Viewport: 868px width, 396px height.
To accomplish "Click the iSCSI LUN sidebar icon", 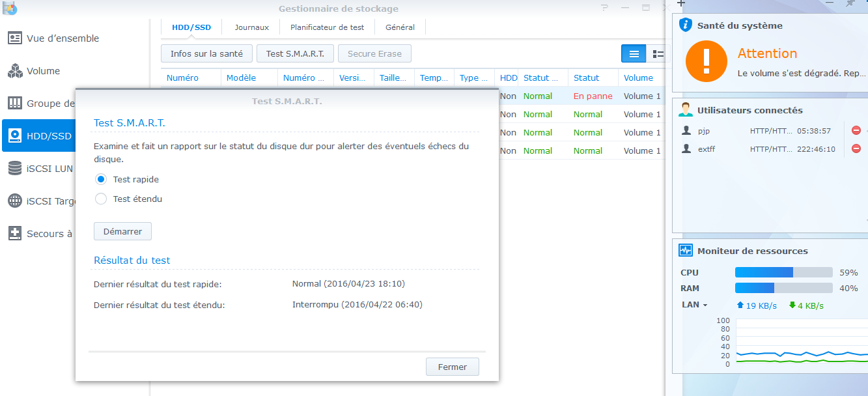I will pos(15,168).
